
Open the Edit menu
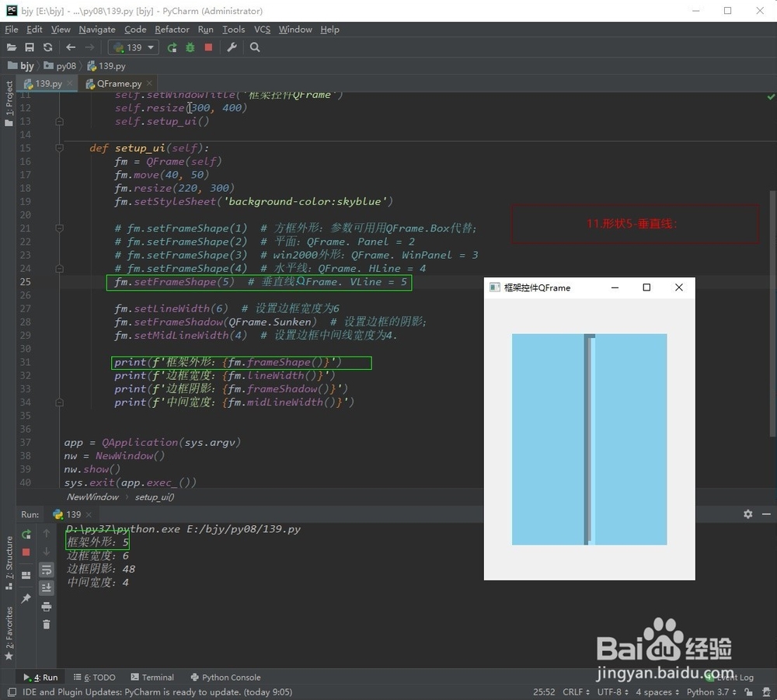(x=34, y=30)
